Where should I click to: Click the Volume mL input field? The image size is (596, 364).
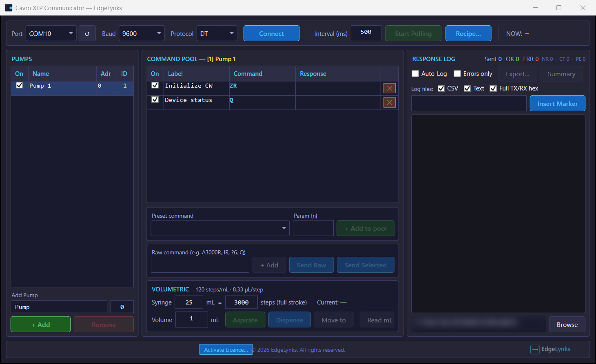pyautogui.click(x=191, y=320)
